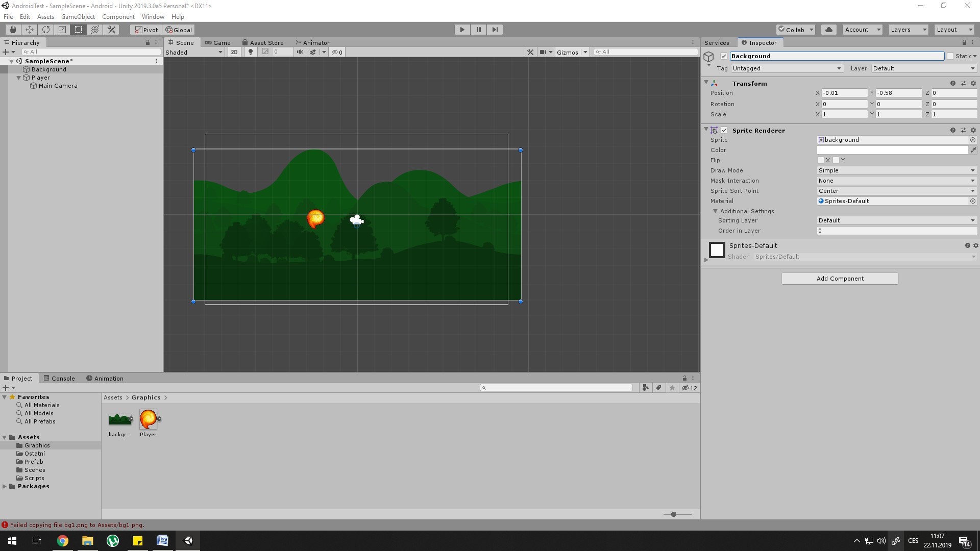Open the Draw Mode dropdown
The height and width of the screenshot is (551, 980).
[x=896, y=170]
